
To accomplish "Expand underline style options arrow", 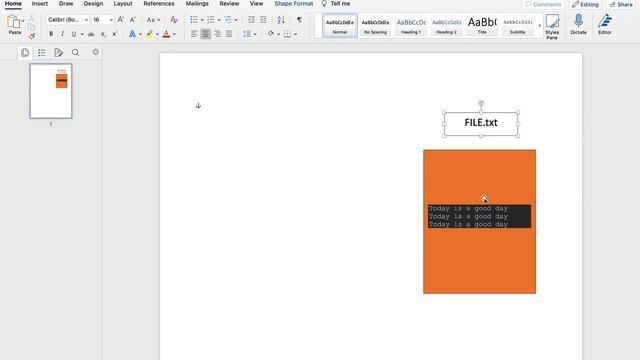I will [82, 34].
